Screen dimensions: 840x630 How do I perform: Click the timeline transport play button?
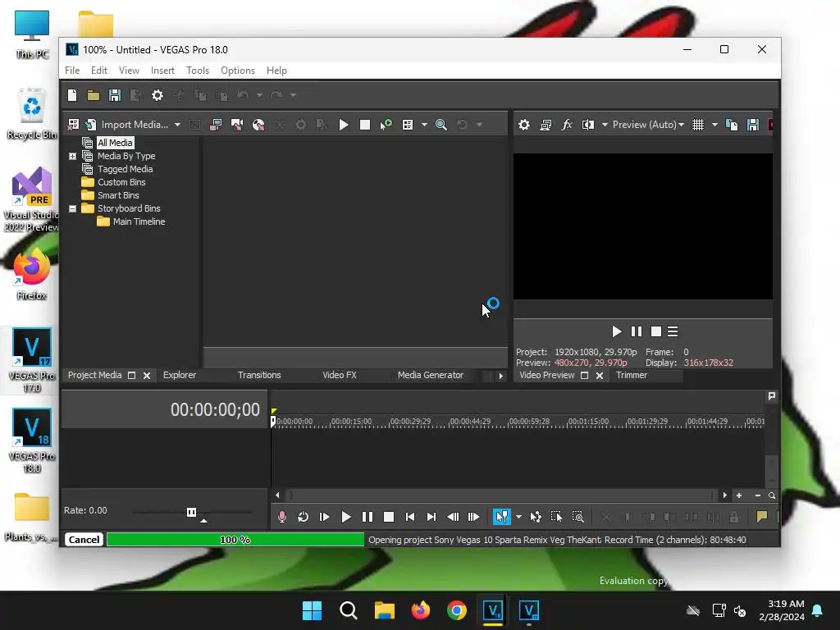(x=346, y=517)
